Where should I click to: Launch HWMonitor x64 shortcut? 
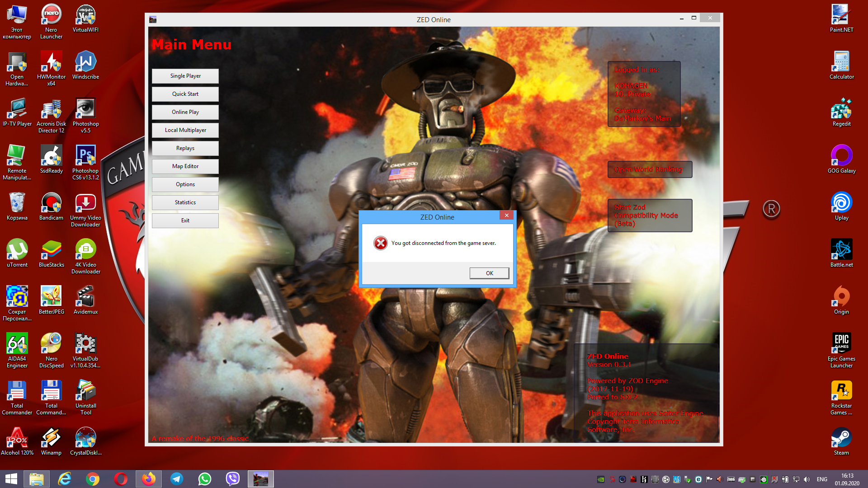pos(51,69)
